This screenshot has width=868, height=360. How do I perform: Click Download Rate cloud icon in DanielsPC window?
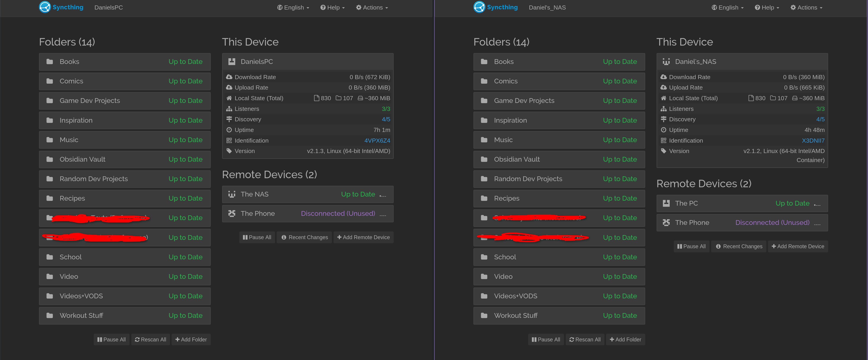(x=229, y=77)
